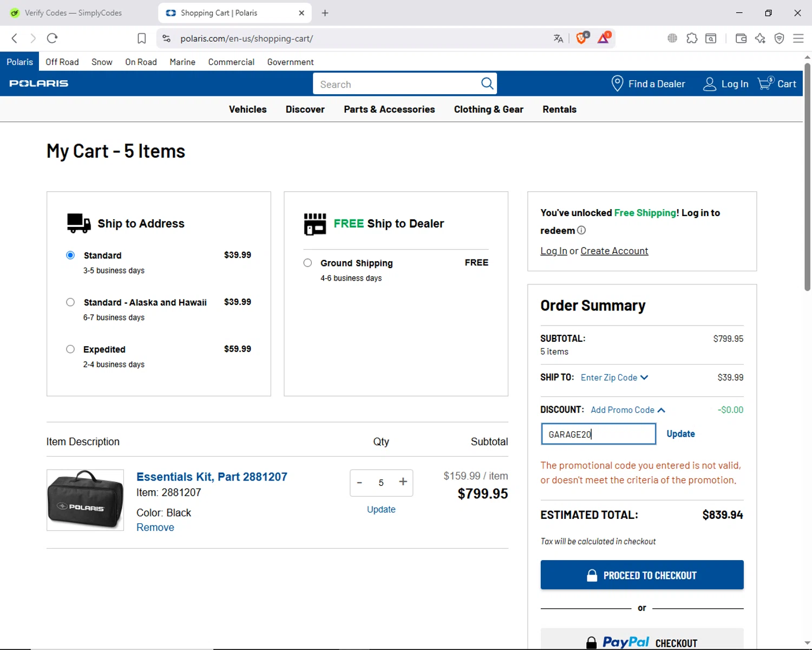This screenshot has width=812, height=650.
Task: Select Expedited shipping option
Action: 70,349
